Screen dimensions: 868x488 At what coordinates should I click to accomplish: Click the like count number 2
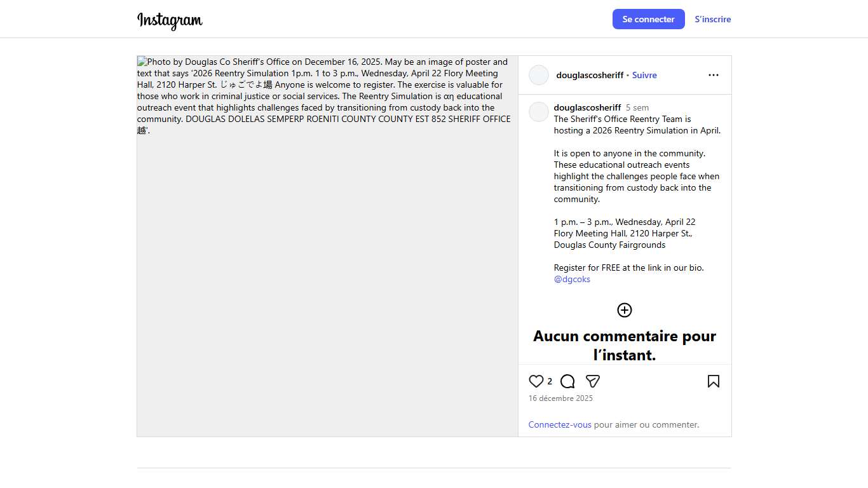click(550, 381)
